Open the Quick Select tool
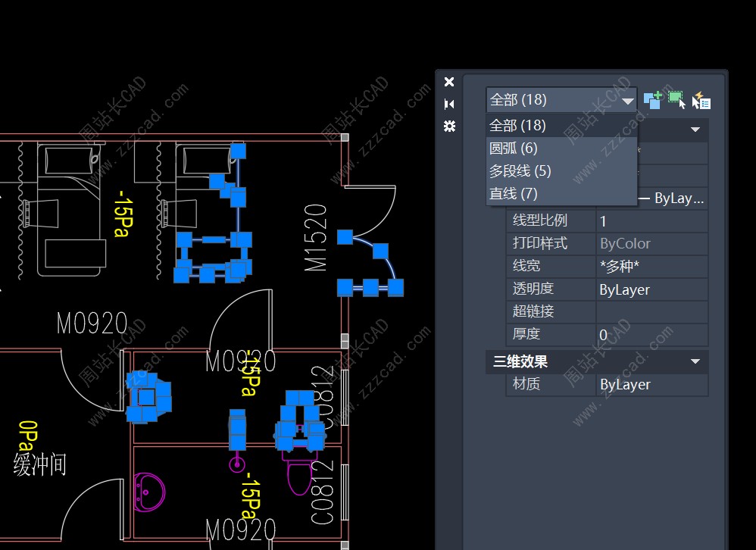This screenshot has width=756, height=550. [x=701, y=100]
